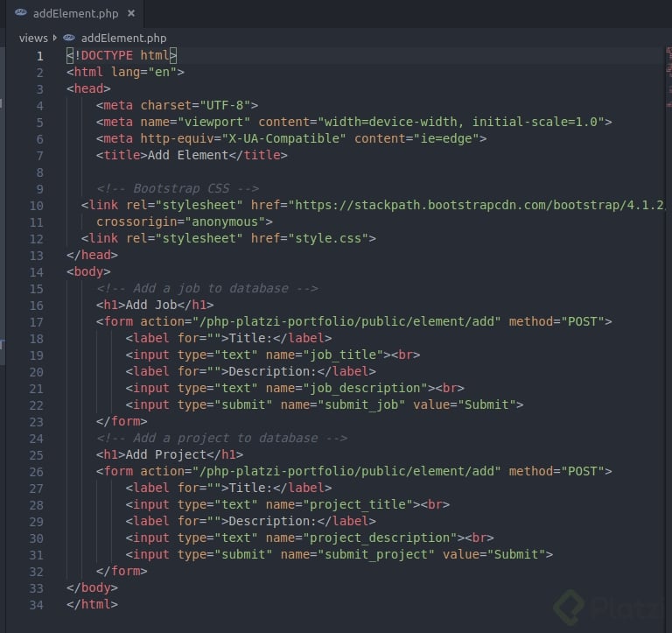Select the addElement.php editor tab

[x=75, y=14]
